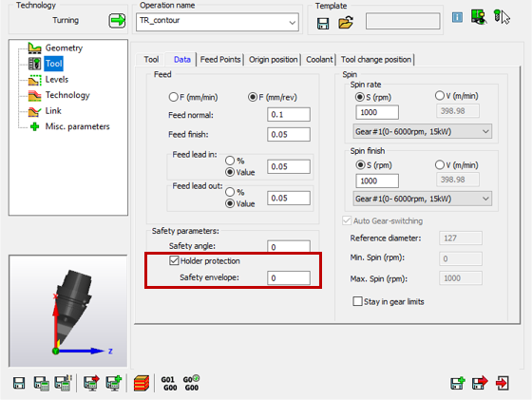532x400 pixels.
Task: Click the orange stacked layers icon
Action: click(x=142, y=384)
